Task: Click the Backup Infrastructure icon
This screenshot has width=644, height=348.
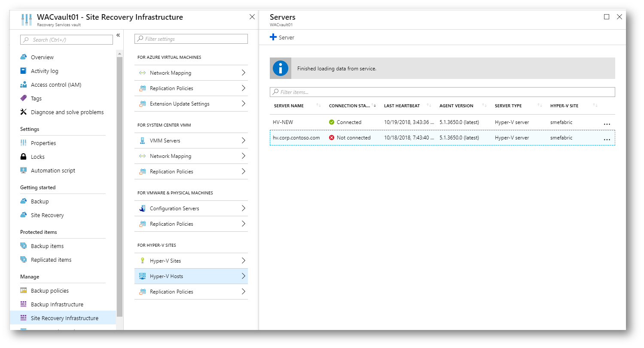Action: pyautogui.click(x=24, y=304)
